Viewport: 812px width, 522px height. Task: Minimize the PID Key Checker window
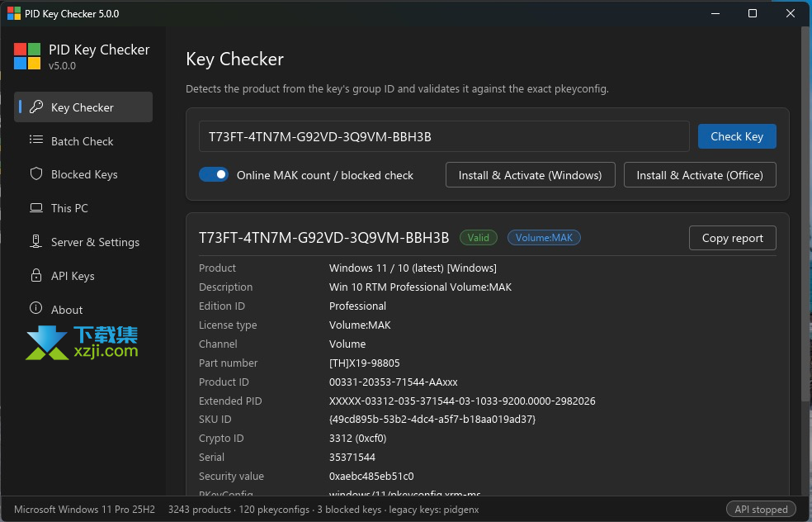[715, 13]
